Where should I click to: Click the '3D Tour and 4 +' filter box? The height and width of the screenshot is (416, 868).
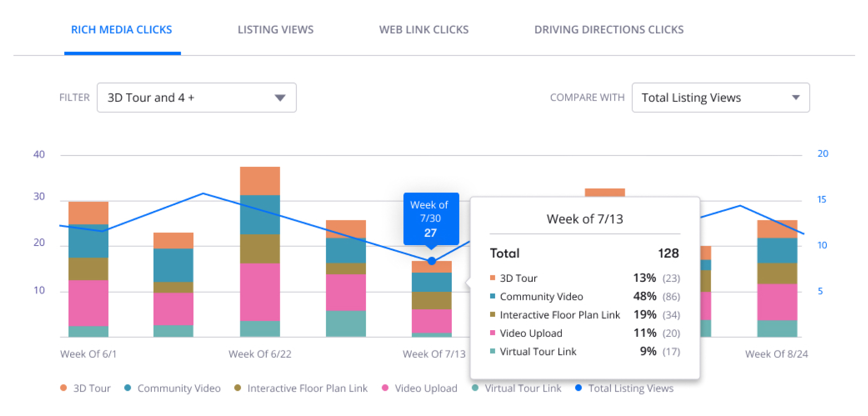click(x=186, y=98)
